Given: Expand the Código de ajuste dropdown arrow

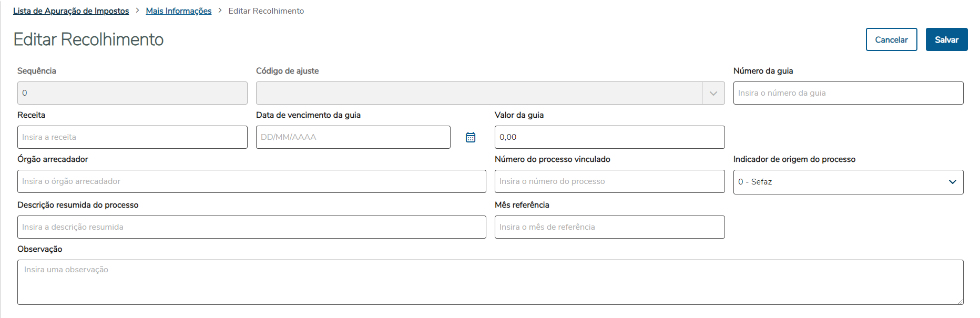Looking at the screenshot, I should pyautogui.click(x=713, y=93).
